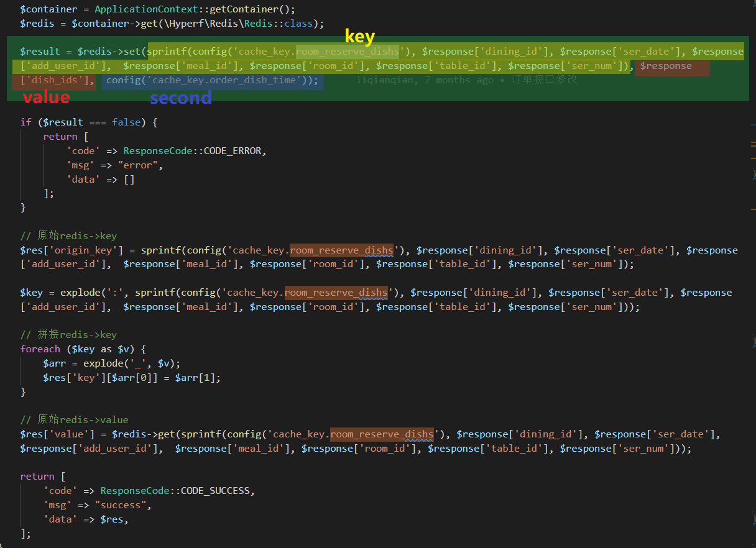Image resolution: width=756 pixels, height=548 pixels.
Task: Click the ':' delimiter string in explode
Action: [x=115, y=293]
